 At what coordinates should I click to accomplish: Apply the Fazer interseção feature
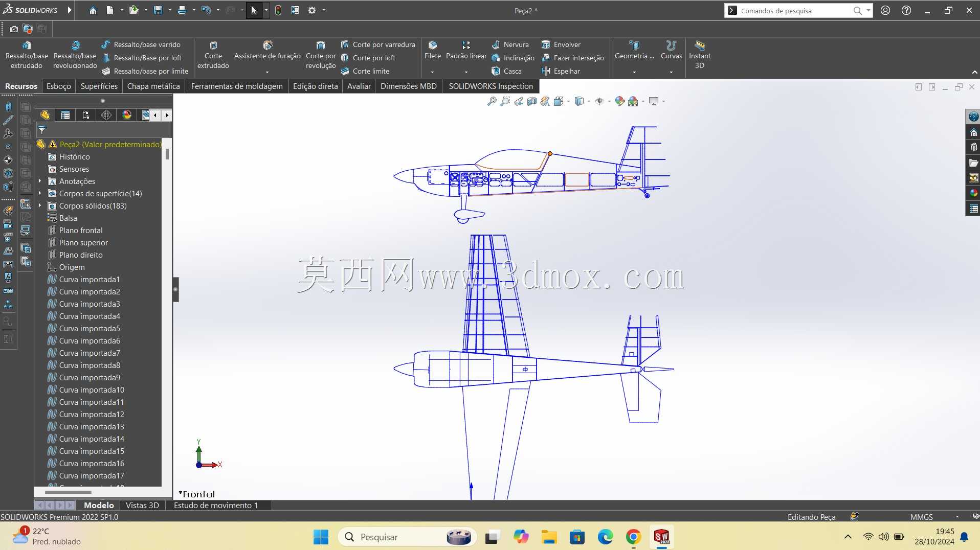[x=573, y=58]
